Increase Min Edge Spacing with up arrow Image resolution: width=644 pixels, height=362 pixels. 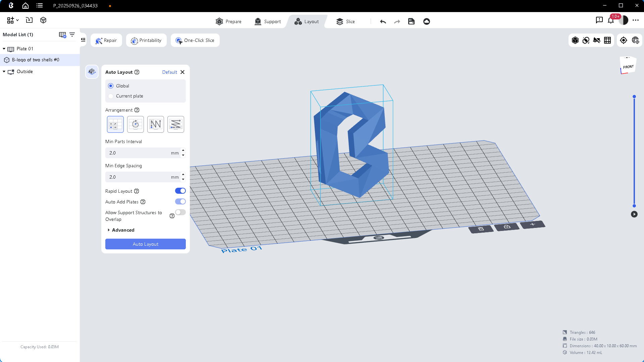[183, 174]
